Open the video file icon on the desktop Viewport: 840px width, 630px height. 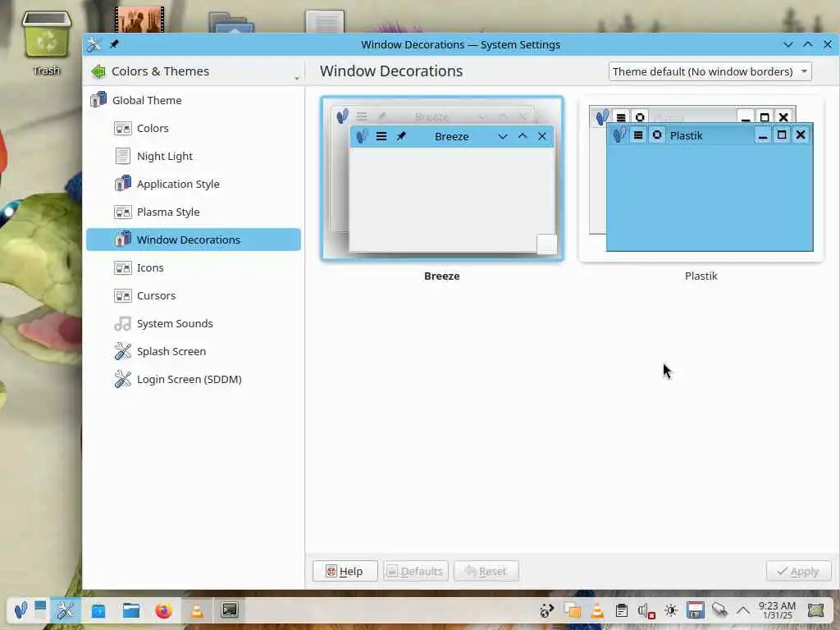[139, 20]
